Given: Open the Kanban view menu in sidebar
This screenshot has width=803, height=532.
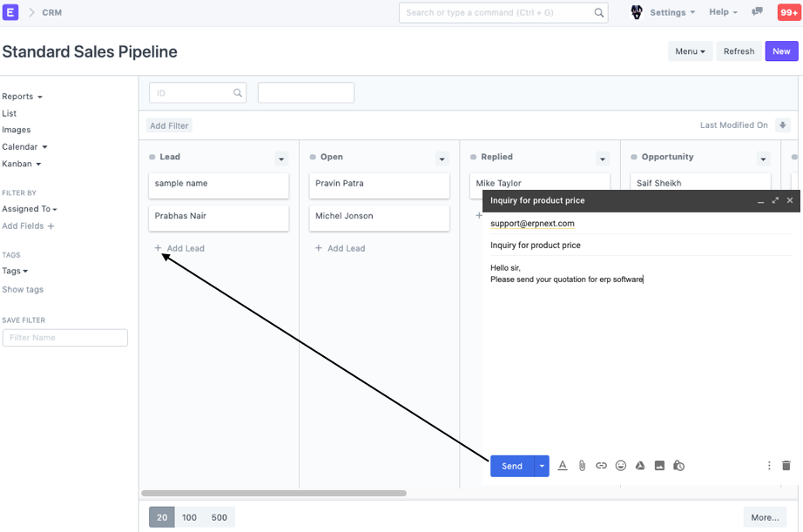Looking at the screenshot, I should pyautogui.click(x=22, y=164).
